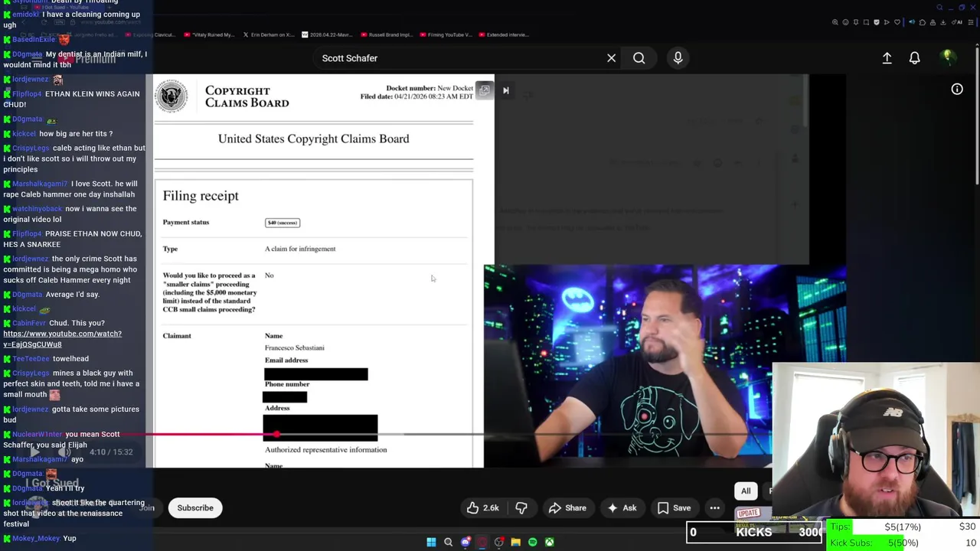980x551 pixels.
Task: Like the video showing 2.6k likes
Action: click(x=483, y=508)
